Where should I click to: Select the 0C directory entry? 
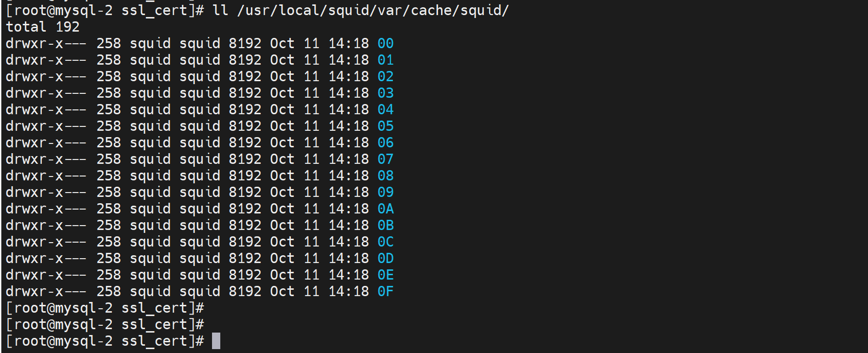pyautogui.click(x=385, y=242)
